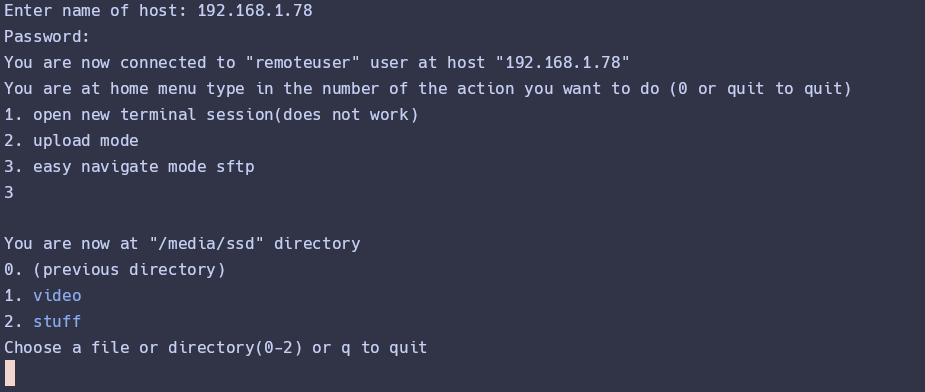Click the number '1.' before video
Screen dimensions: 925x392
tap(14, 295)
